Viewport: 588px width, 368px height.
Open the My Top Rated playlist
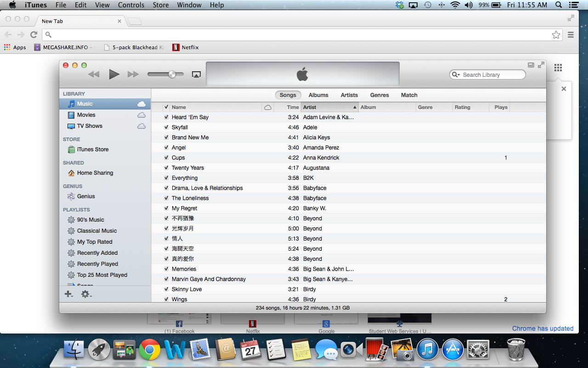tap(105, 242)
